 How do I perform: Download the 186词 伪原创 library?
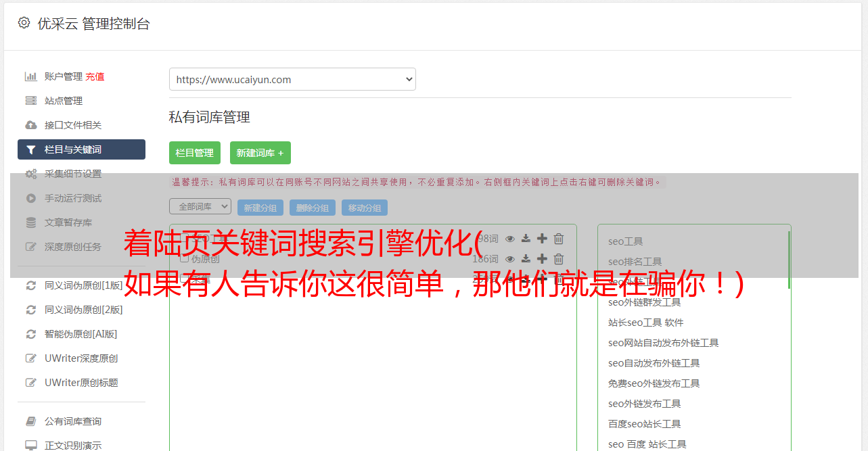click(526, 259)
